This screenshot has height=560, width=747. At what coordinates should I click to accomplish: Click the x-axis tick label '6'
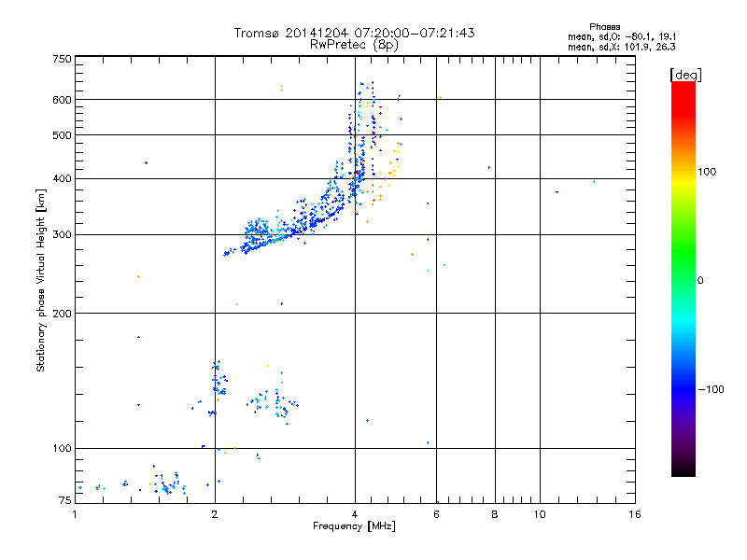(436, 514)
